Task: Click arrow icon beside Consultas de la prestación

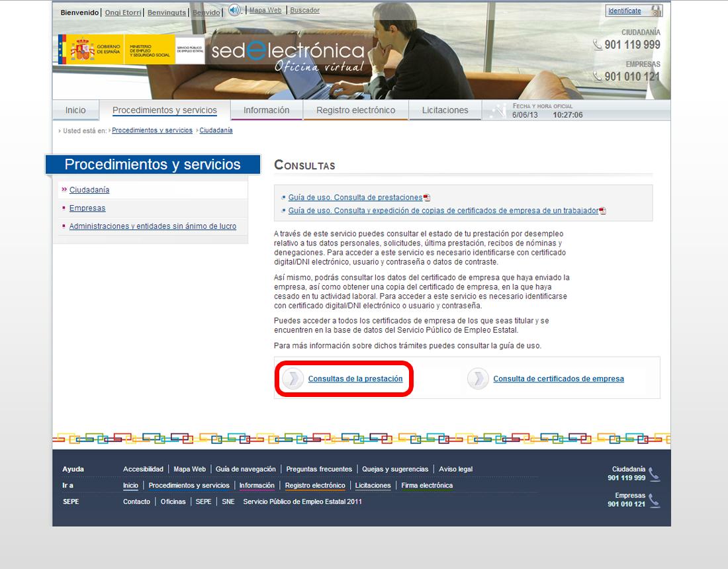Action: [x=293, y=379]
